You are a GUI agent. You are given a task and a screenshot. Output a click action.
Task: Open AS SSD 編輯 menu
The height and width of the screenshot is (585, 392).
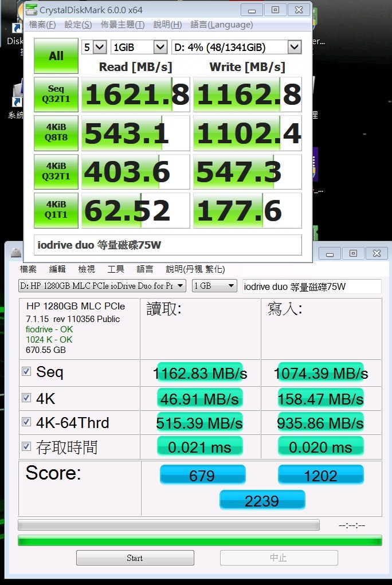[x=57, y=269]
